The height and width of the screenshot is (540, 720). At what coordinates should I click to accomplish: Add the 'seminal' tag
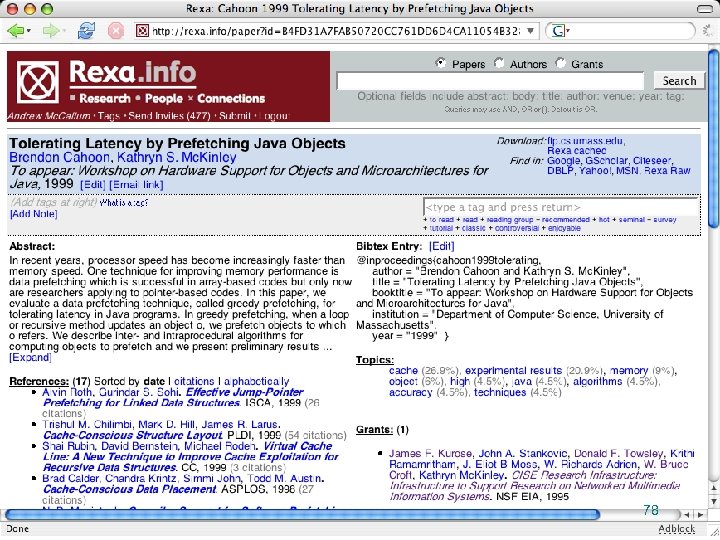[x=632, y=220]
